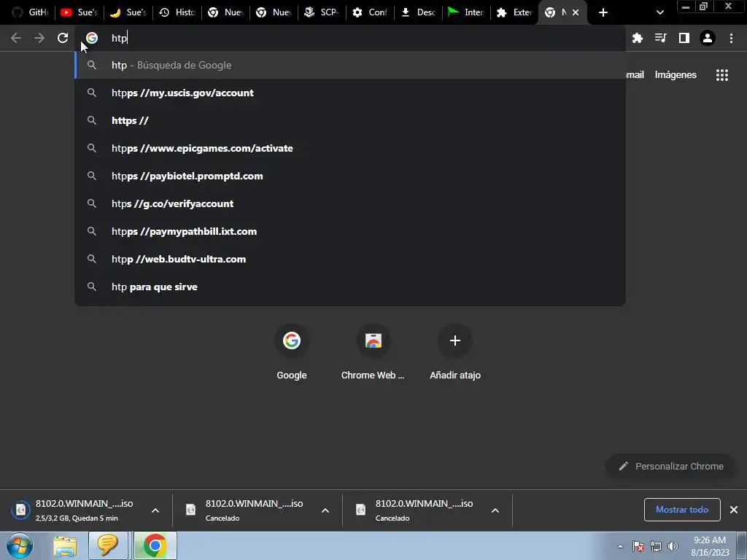Click the Personalizar Chrome button
This screenshot has width=747, height=560.
[x=671, y=466]
